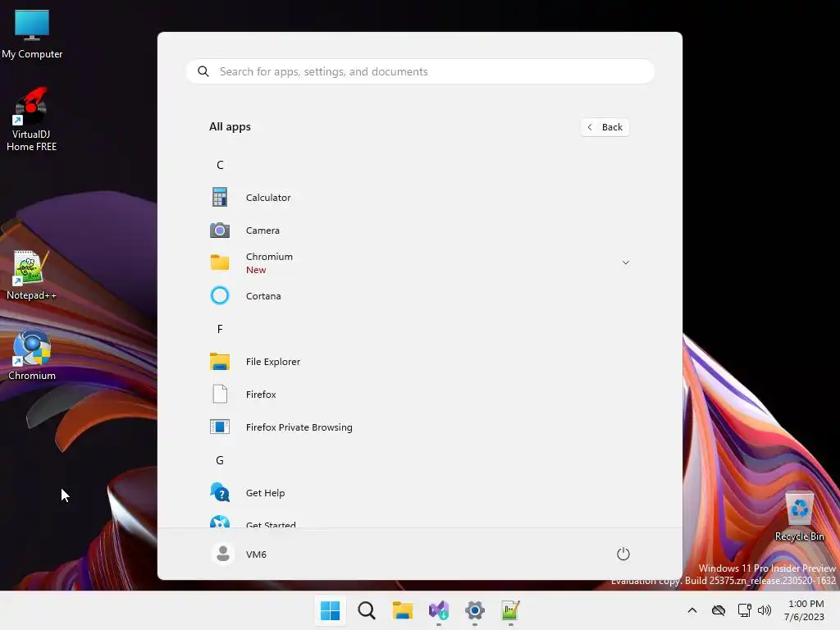
Task: Go Back from All apps
Action: pos(605,127)
